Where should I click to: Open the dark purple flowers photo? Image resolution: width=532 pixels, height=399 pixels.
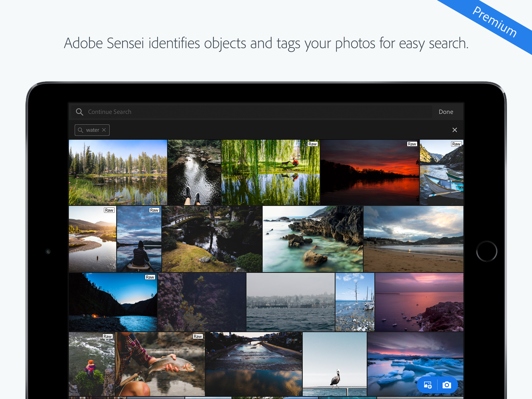[x=202, y=302]
